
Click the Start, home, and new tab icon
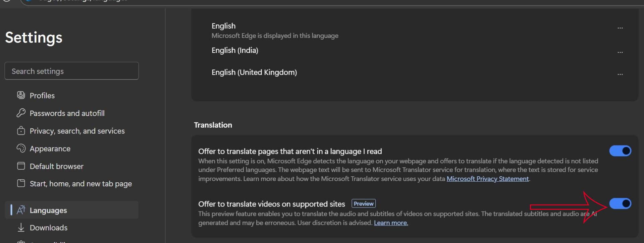click(x=21, y=183)
